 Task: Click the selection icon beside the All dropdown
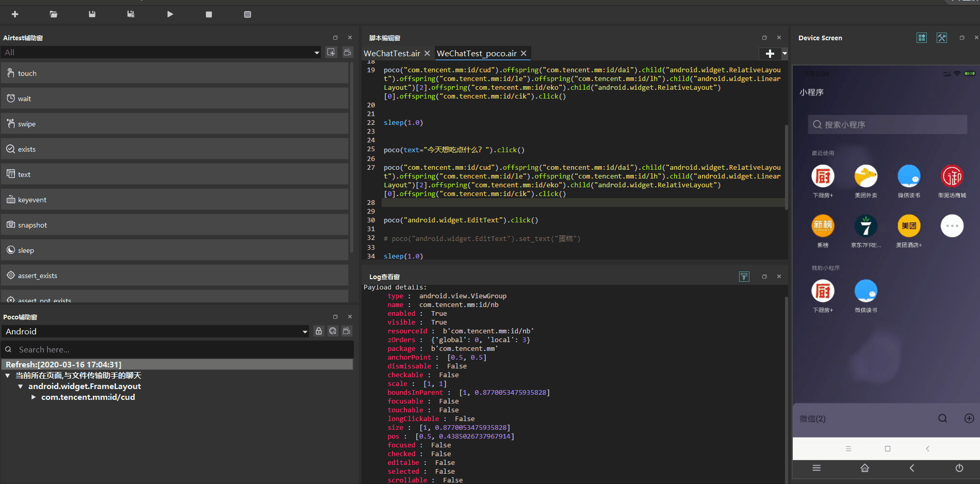[332, 52]
